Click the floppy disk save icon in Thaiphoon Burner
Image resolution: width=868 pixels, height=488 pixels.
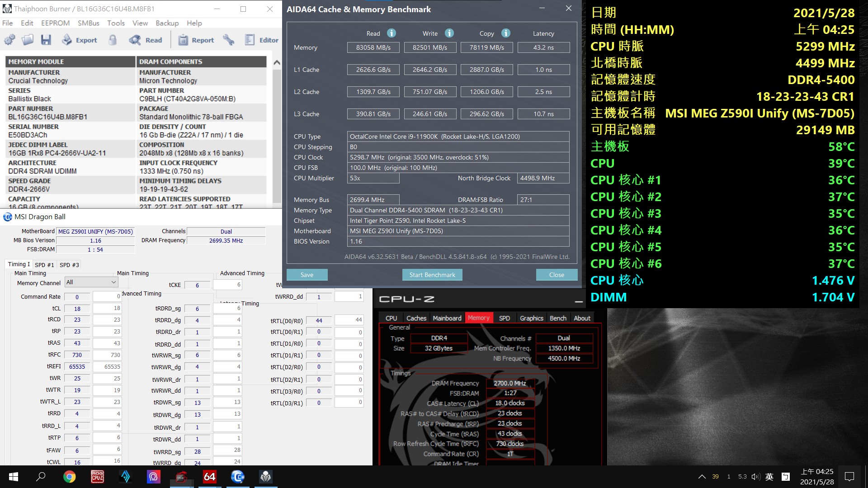[46, 40]
